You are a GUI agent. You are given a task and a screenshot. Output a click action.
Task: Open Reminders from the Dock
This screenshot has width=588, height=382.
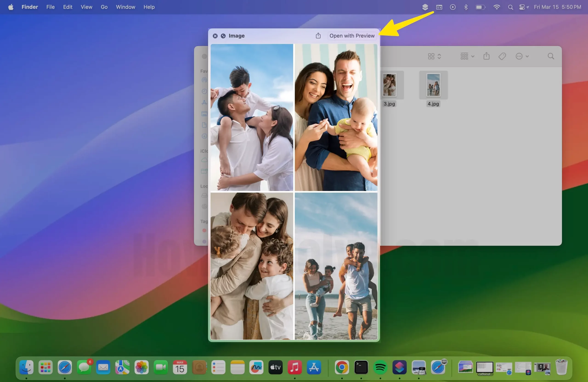click(218, 367)
